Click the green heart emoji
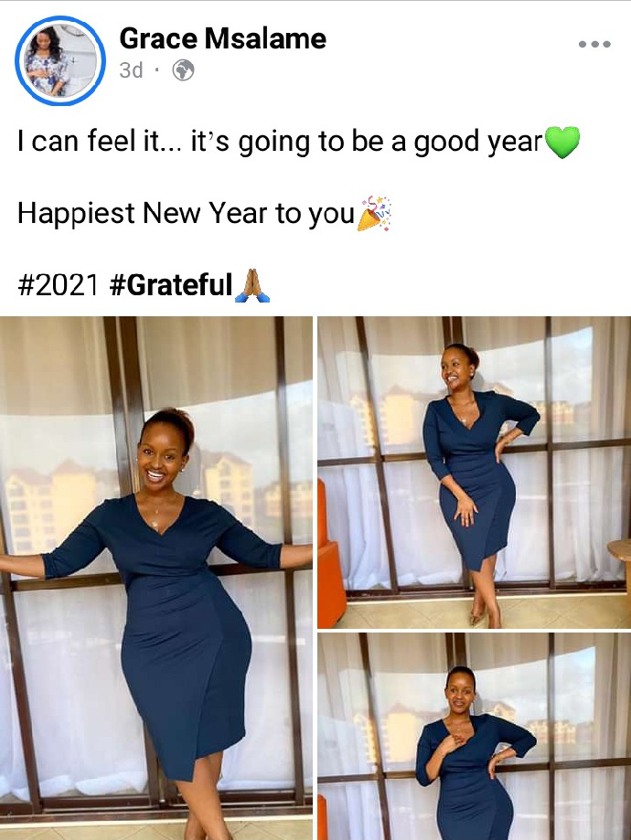This screenshot has height=840, width=631. pyautogui.click(x=562, y=142)
